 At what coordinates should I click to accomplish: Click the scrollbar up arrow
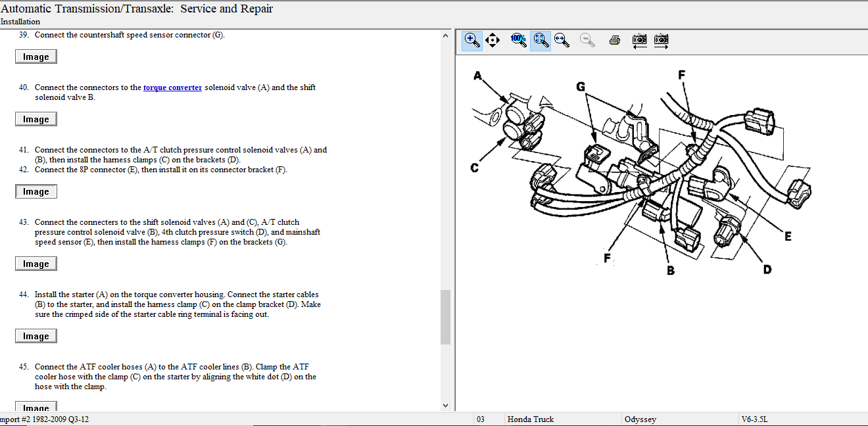[445, 35]
